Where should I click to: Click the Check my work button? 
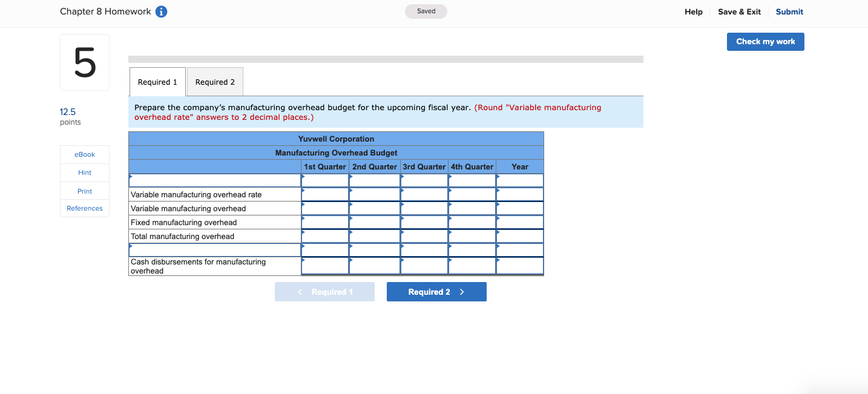(x=765, y=41)
